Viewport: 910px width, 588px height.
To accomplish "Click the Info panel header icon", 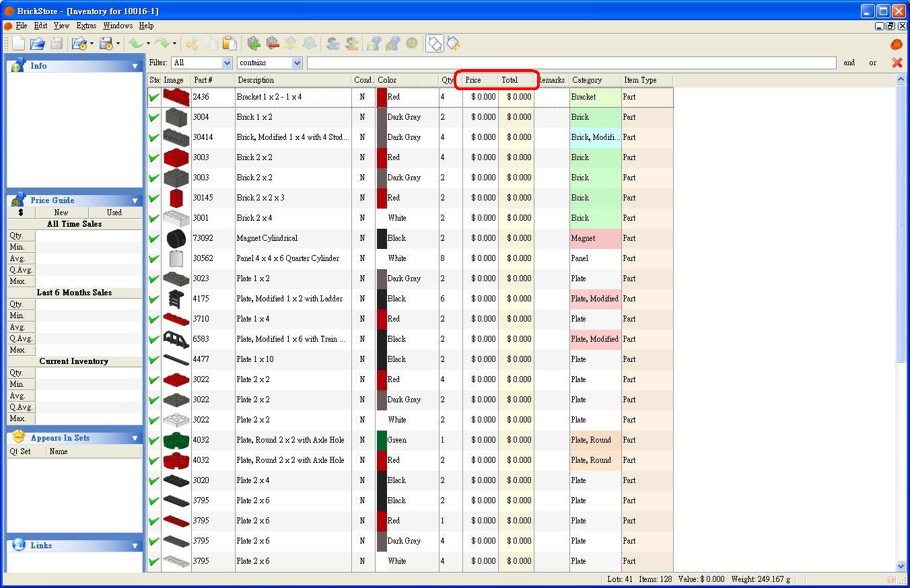I will 18,65.
